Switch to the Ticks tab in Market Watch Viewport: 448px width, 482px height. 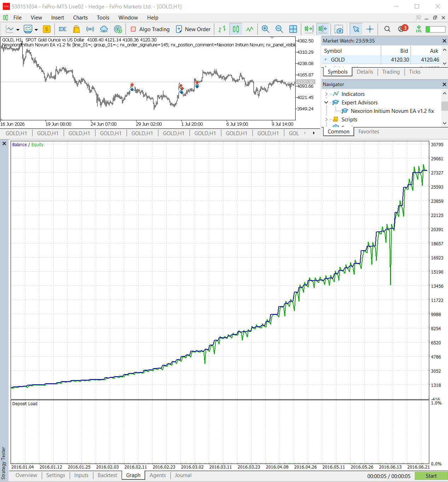pyautogui.click(x=415, y=72)
